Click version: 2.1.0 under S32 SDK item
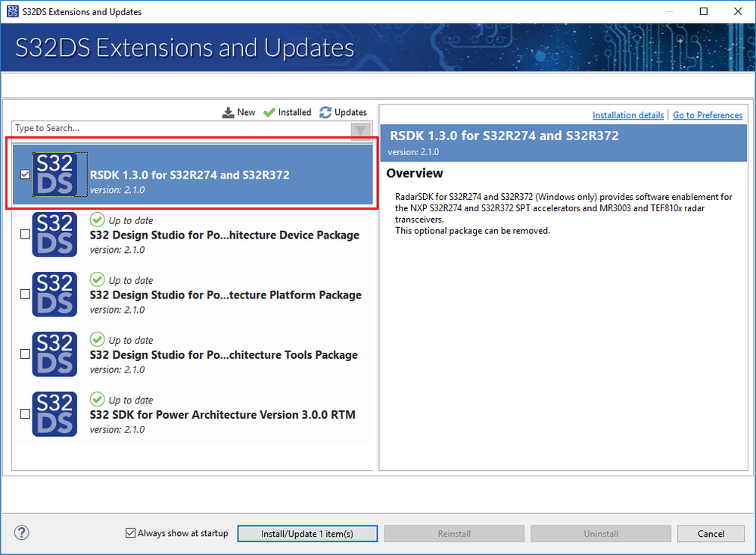Viewport: 756px width, 555px height. point(117,429)
